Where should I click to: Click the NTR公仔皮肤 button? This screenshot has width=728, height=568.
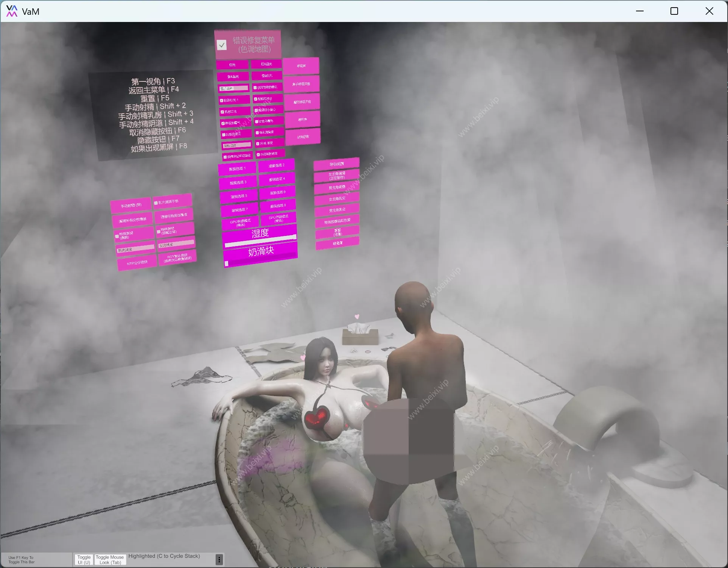pyautogui.click(x=137, y=263)
